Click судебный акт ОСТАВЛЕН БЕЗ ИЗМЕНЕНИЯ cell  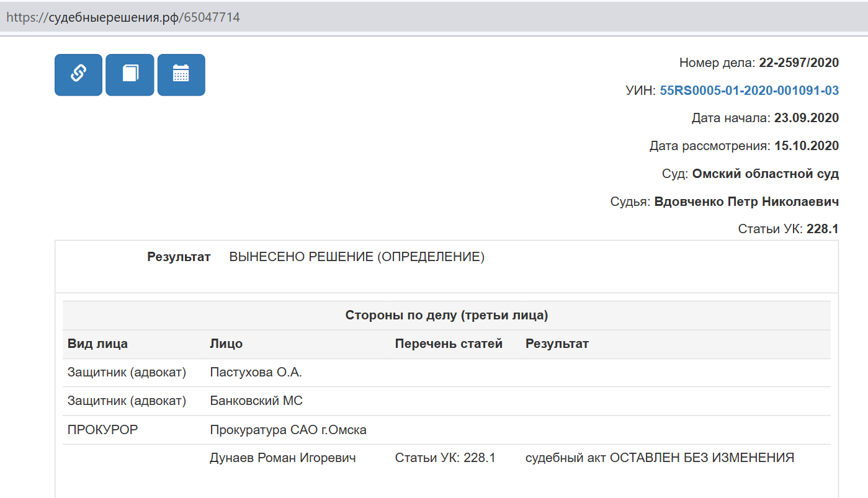tap(660, 458)
